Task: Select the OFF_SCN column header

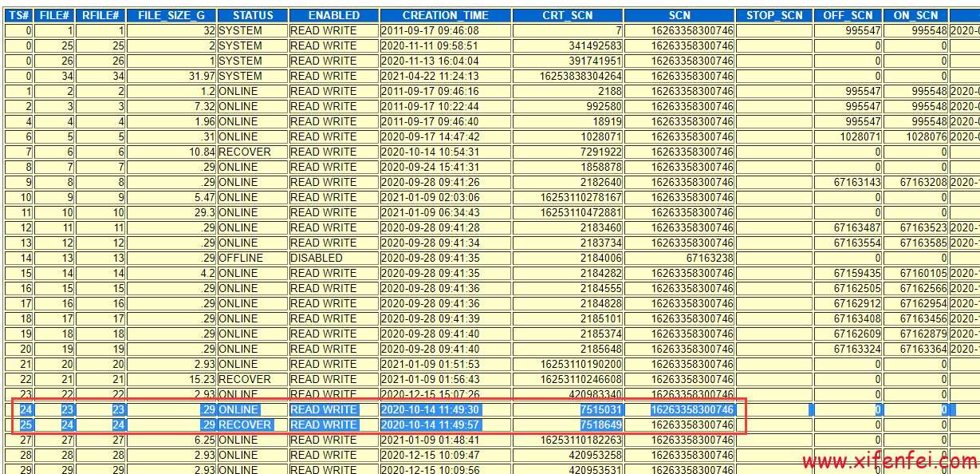Action: (849, 15)
